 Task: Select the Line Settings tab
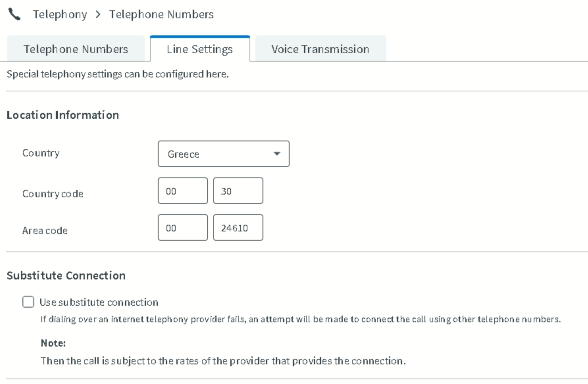coord(200,49)
